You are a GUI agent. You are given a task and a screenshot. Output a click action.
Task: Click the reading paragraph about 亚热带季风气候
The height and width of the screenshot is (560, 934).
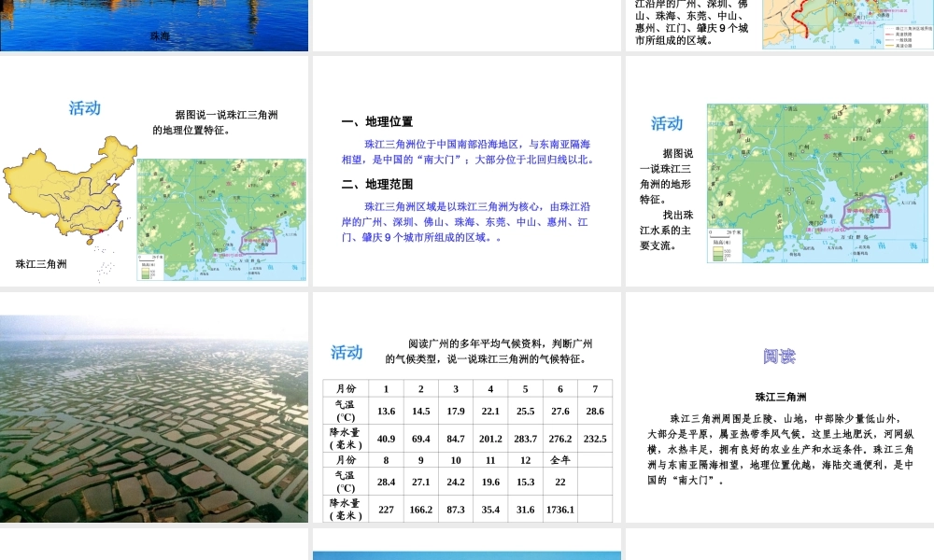780,449
